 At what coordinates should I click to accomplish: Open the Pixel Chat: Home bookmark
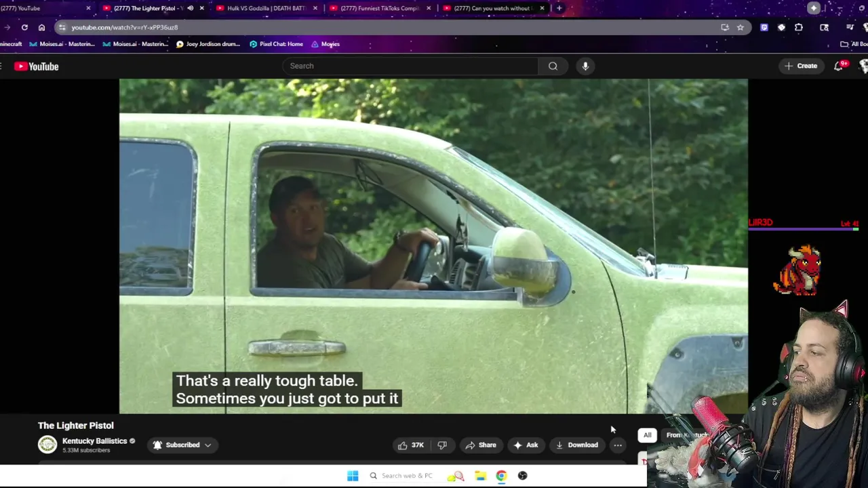click(276, 44)
